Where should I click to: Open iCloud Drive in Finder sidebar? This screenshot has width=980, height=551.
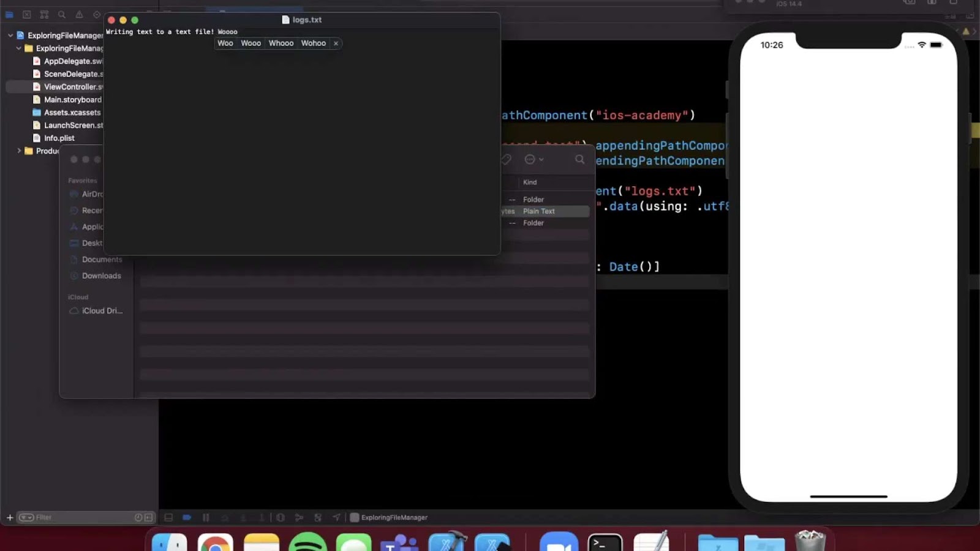[x=96, y=311]
